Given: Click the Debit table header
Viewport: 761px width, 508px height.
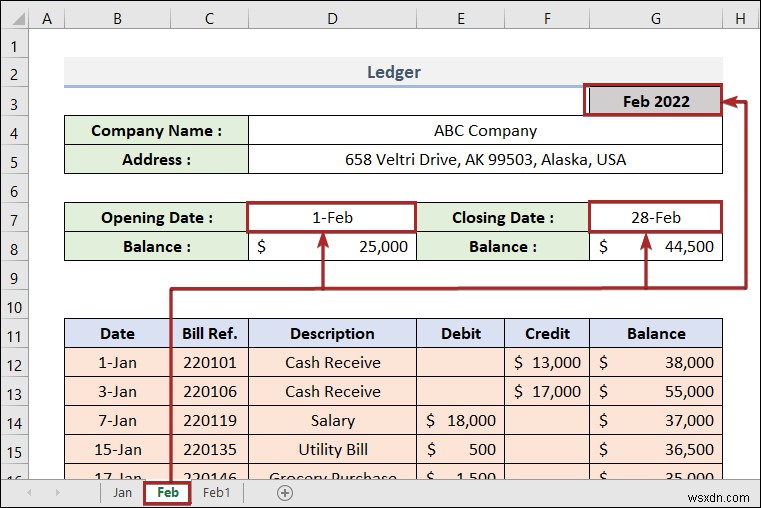Looking at the screenshot, I should pos(461,333).
